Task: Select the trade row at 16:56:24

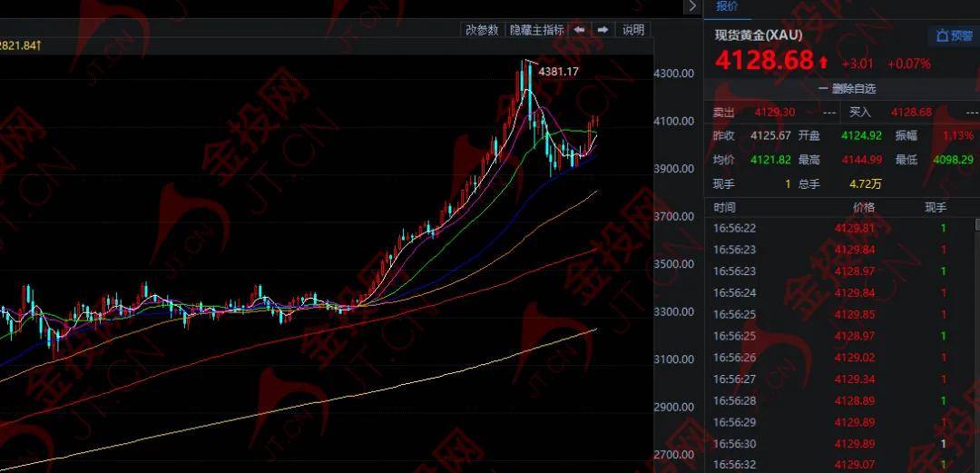Action: [838, 293]
